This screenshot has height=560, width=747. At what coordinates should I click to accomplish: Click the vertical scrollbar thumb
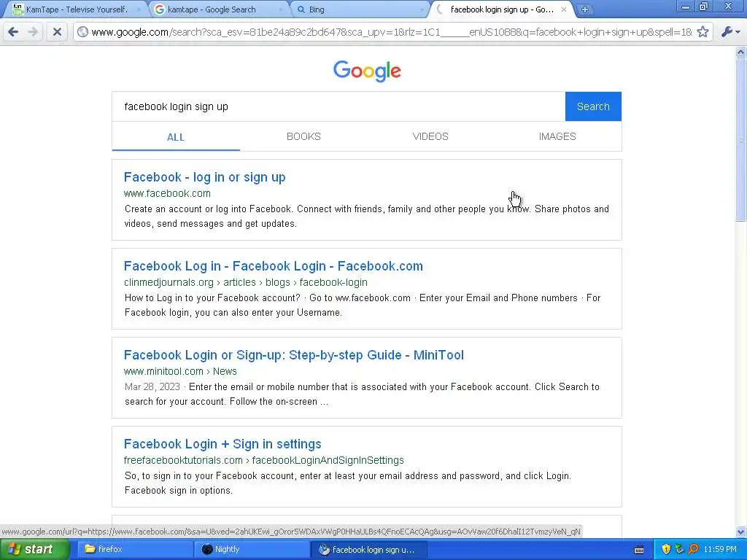click(741, 139)
